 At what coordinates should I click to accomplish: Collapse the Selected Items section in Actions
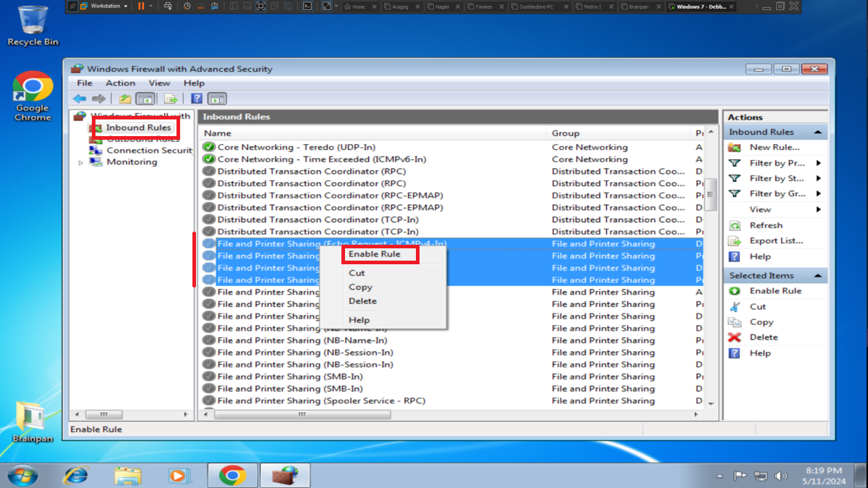point(818,276)
